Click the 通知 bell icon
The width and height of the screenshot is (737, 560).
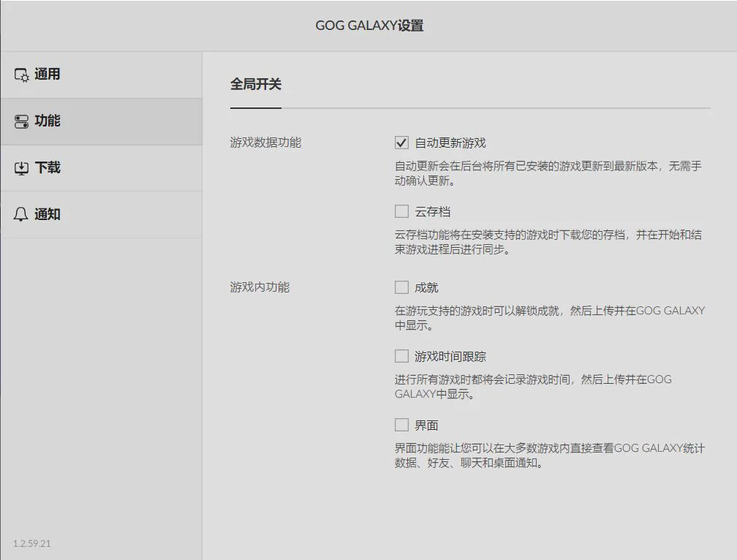[x=20, y=215]
